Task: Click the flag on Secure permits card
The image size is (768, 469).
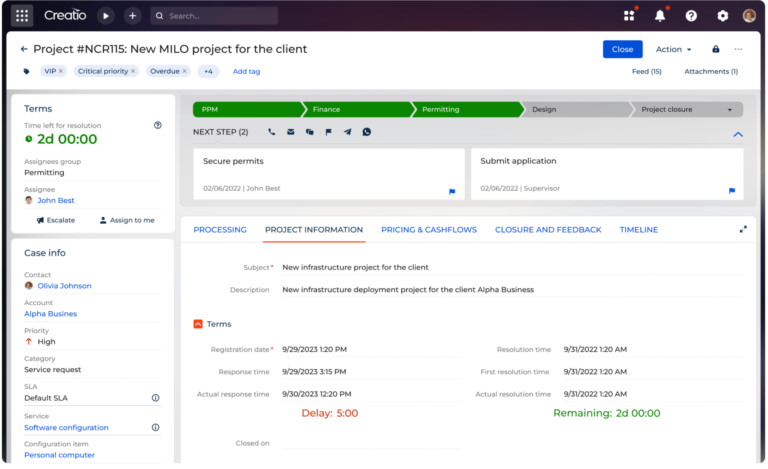Action: coord(452,191)
